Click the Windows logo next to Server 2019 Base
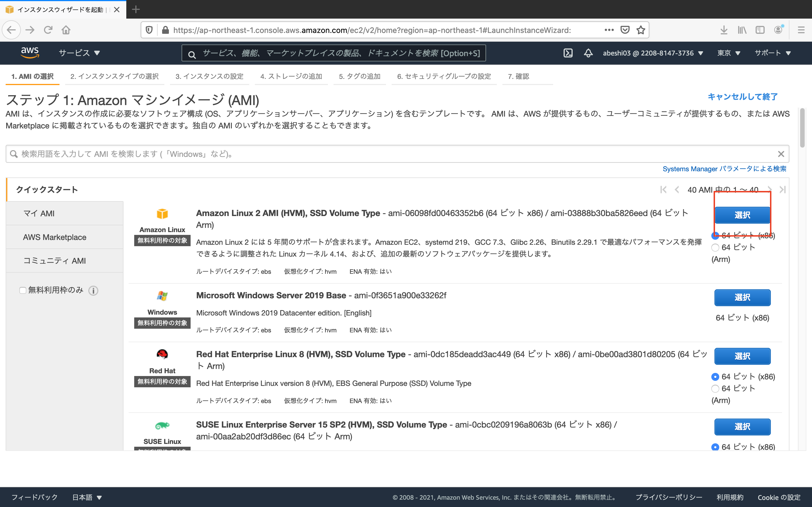Viewport: 812px width, 507px height. click(x=162, y=296)
